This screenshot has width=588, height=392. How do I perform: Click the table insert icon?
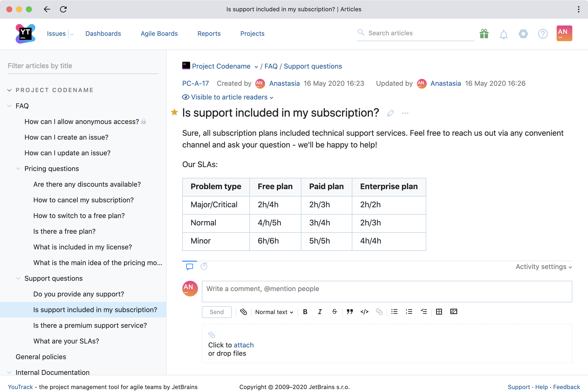[439, 311]
